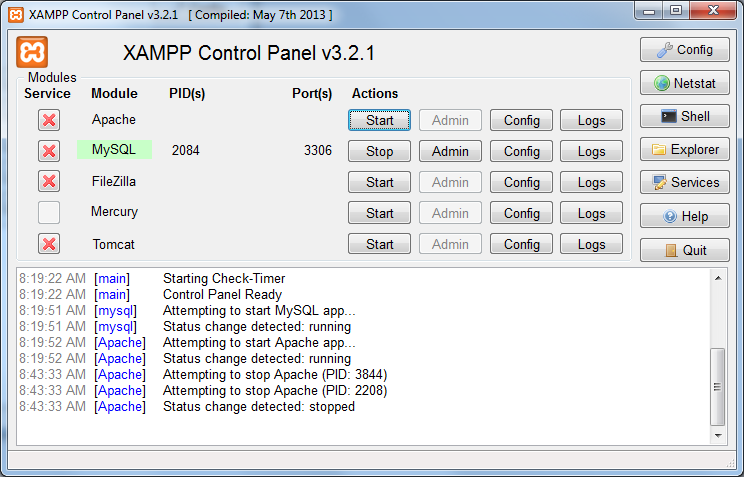Click the Tomcat module name
This screenshot has height=477, width=744.
tap(113, 244)
